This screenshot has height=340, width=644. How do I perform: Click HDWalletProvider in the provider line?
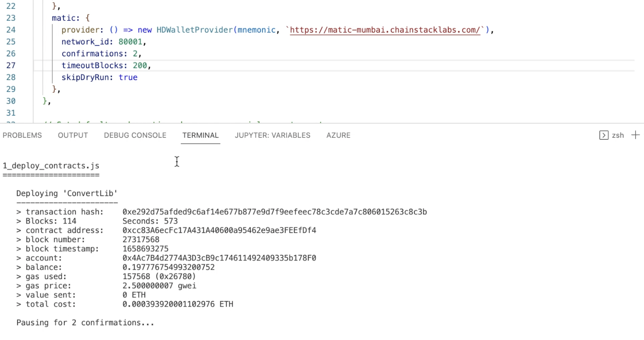(195, 30)
